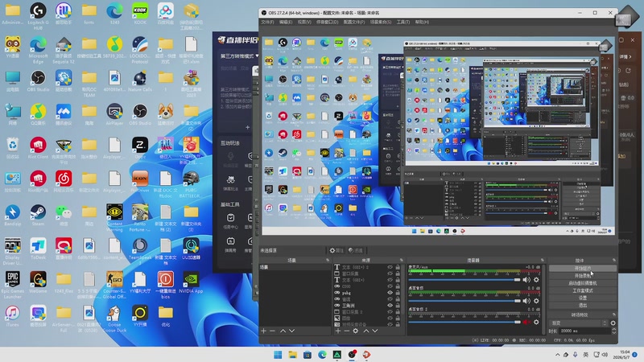Open scene transition gear settings
Viewport: 644px width, 362px height.
click(613, 323)
